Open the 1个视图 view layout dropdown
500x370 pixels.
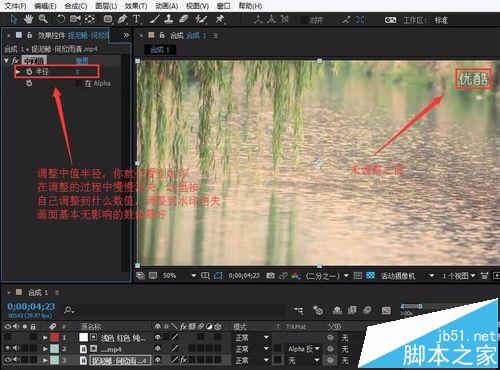(x=459, y=276)
